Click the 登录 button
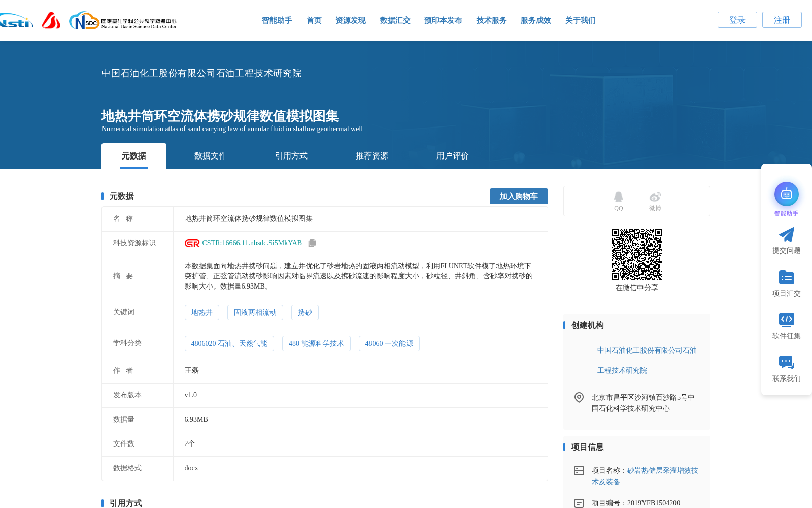This screenshot has width=812, height=508. [x=737, y=20]
